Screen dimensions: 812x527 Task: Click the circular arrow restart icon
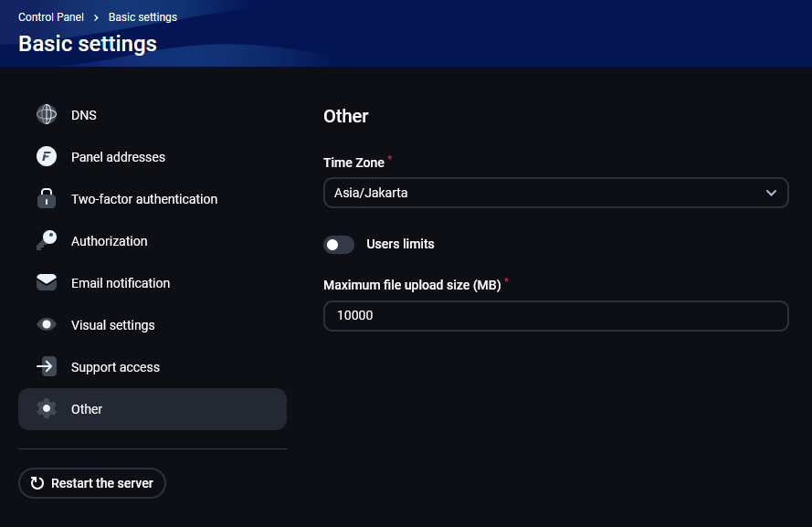coord(37,483)
